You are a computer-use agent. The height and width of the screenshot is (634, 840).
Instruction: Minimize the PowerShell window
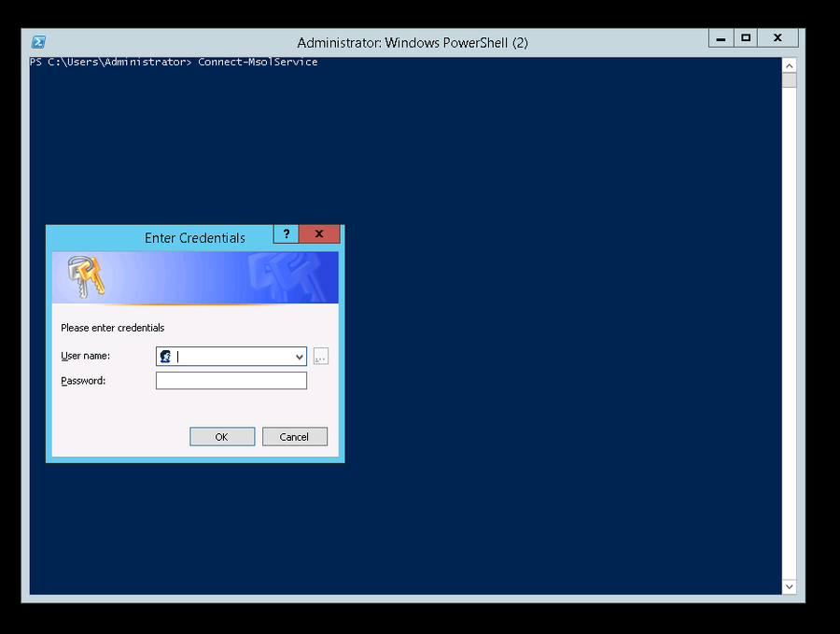point(721,38)
